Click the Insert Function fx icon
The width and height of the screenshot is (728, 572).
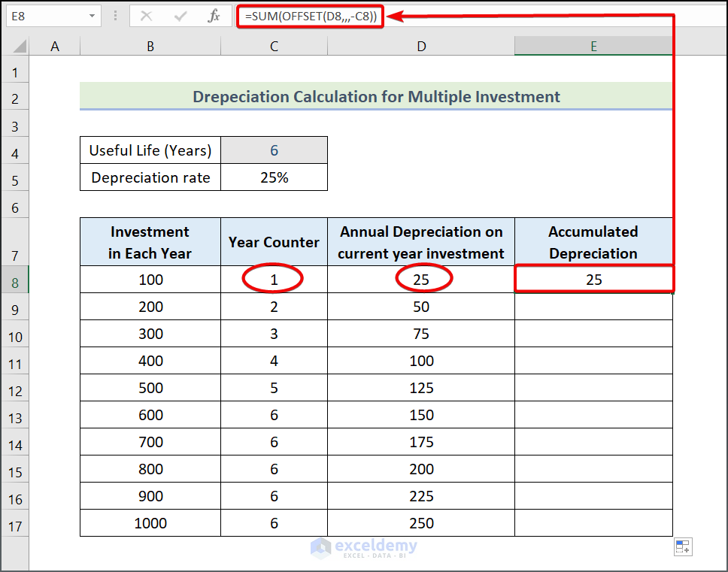214,16
